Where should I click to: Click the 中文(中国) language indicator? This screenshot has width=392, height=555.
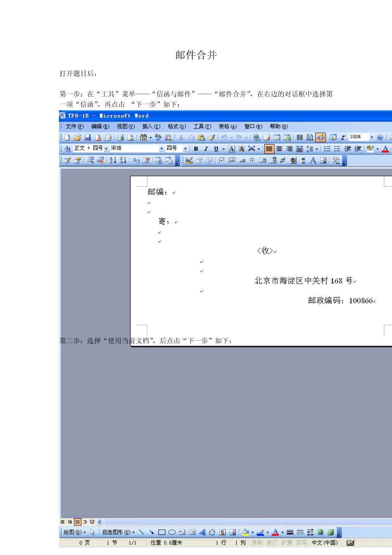tap(325, 543)
